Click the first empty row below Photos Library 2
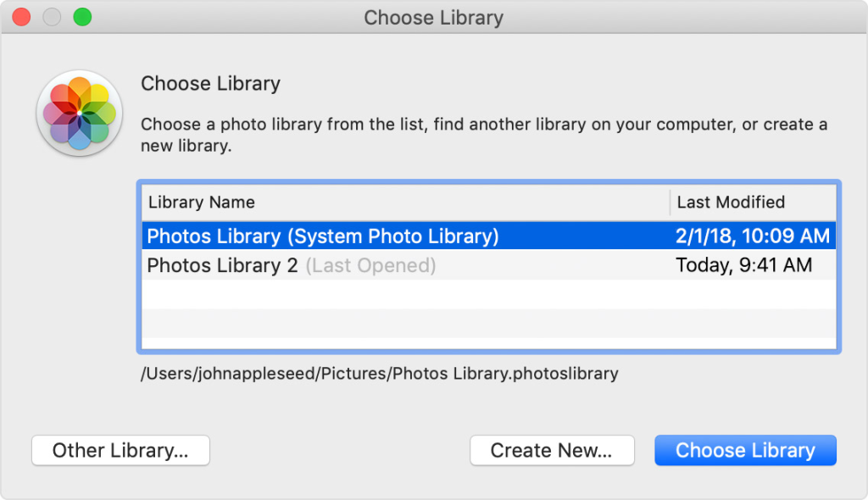The height and width of the screenshot is (500, 868). tap(488, 294)
